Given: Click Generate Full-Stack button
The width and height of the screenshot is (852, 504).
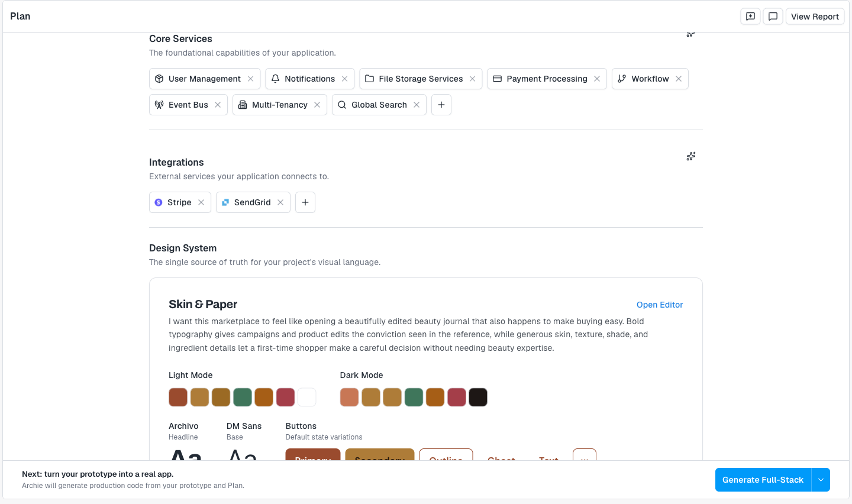Looking at the screenshot, I should tap(763, 480).
